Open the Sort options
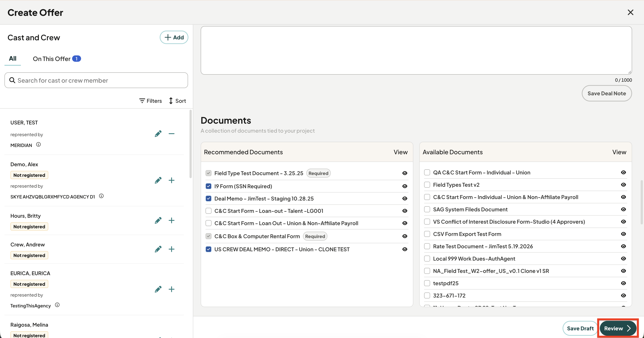The image size is (644, 338). [x=177, y=101]
